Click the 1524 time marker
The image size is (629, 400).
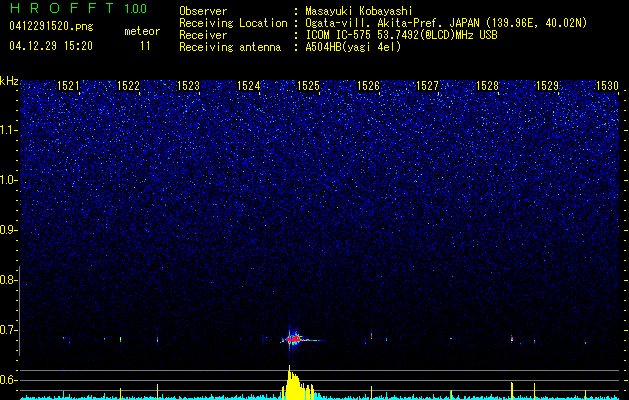coord(248,85)
